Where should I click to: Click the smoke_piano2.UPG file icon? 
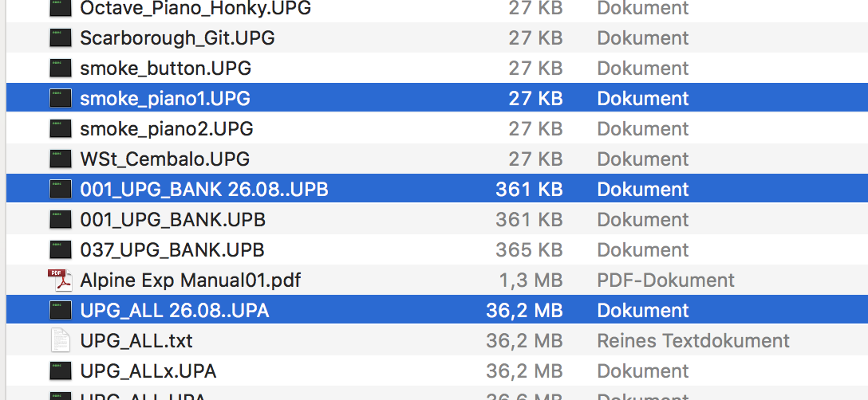tap(61, 128)
